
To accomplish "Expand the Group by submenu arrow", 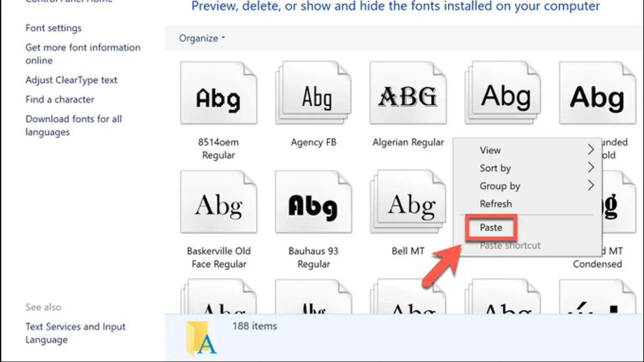I will click(x=591, y=186).
